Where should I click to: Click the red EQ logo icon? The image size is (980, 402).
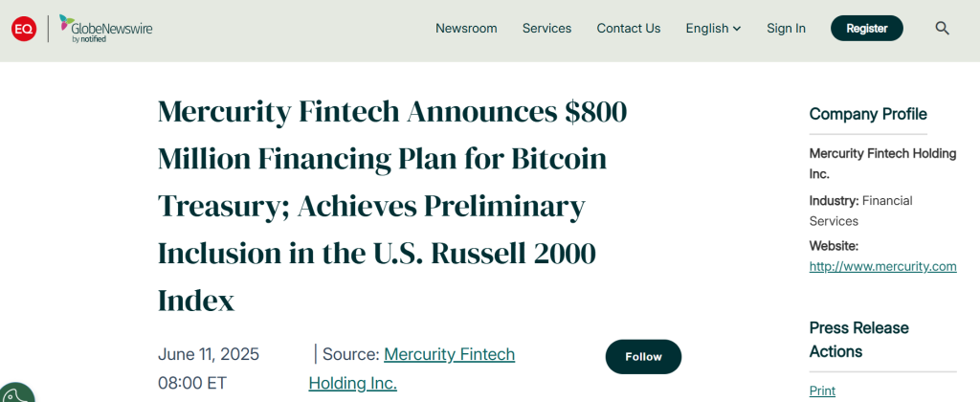pos(24,29)
